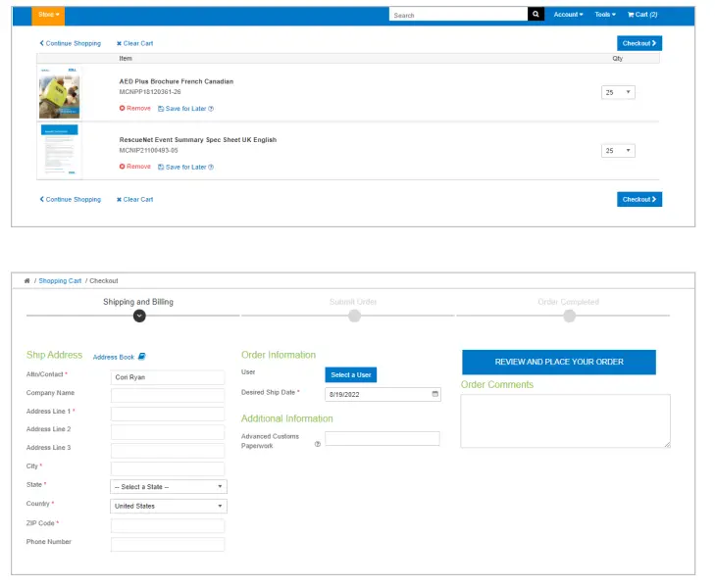Open the Tools menu

605,15
